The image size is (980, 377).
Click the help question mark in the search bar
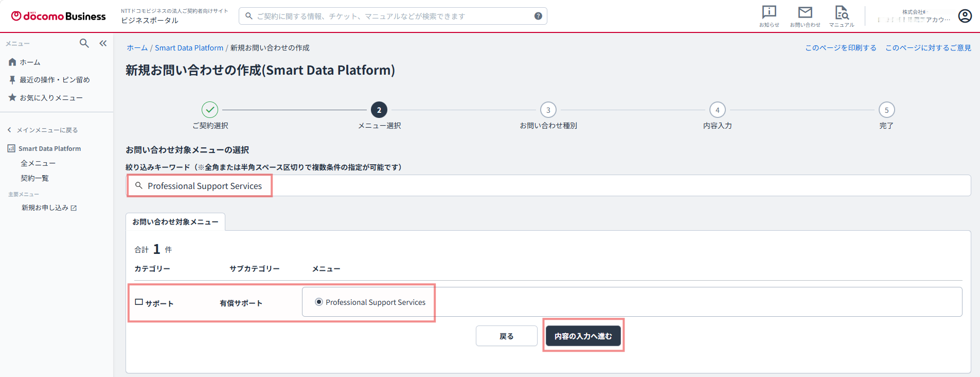click(x=538, y=16)
